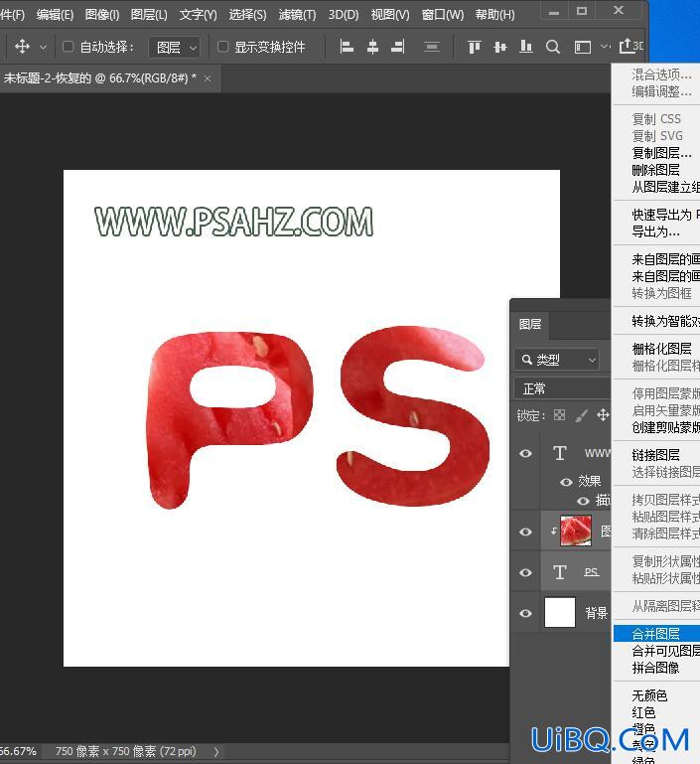
Task: Align bottom edges icon
Action: [x=525, y=47]
